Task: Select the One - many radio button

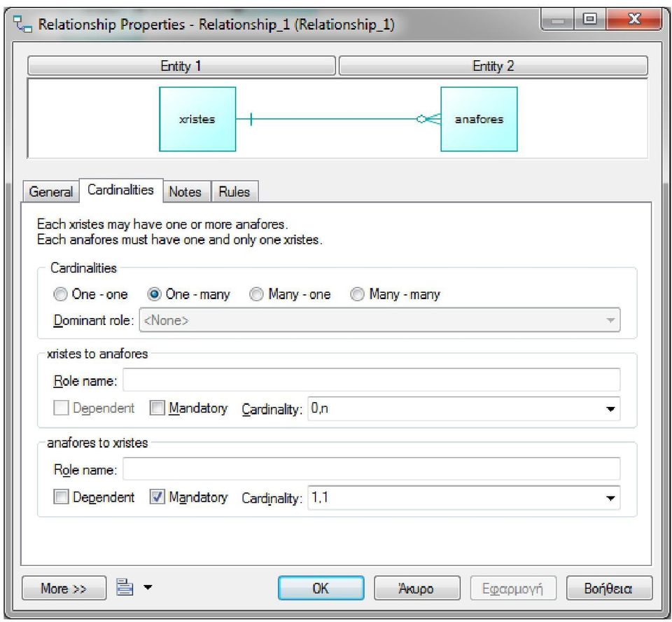Action: tap(154, 294)
